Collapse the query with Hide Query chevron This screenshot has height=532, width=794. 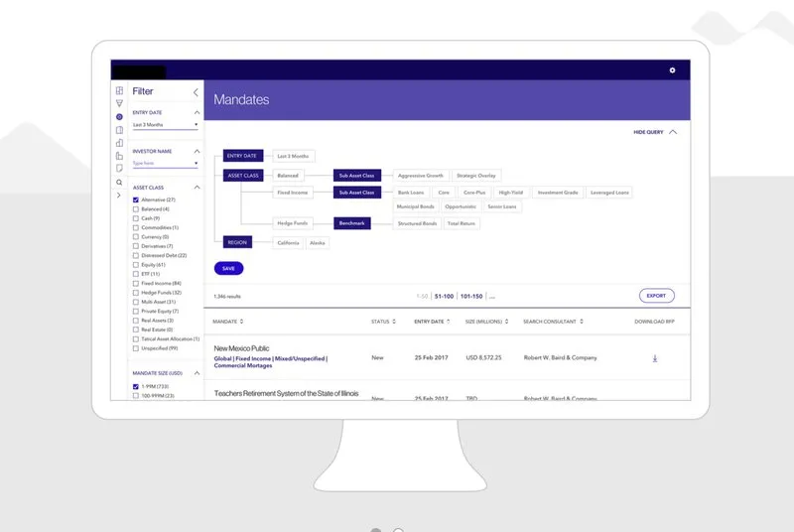click(x=673, y=132)
